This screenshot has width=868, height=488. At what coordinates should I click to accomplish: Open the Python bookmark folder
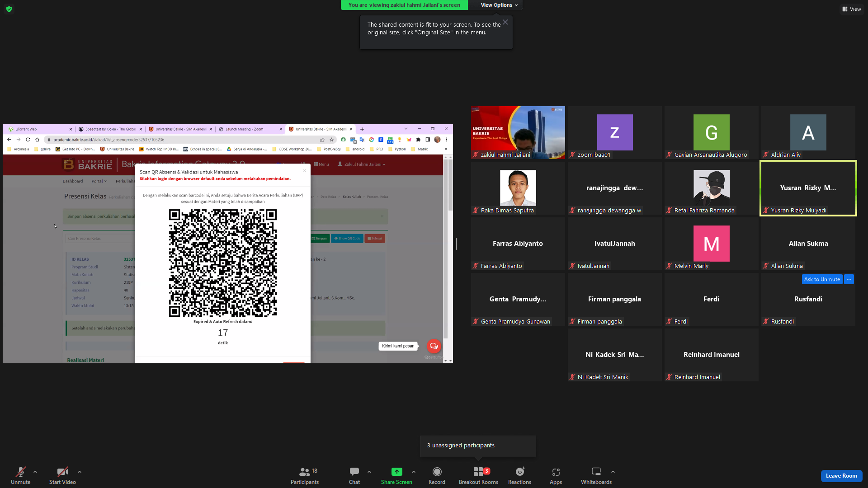tap(397, 149)
